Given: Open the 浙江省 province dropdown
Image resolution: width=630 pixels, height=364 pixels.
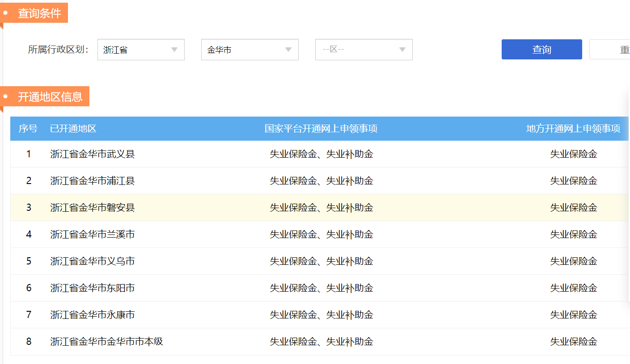Looking at the screenshot, I should point(140,50).
